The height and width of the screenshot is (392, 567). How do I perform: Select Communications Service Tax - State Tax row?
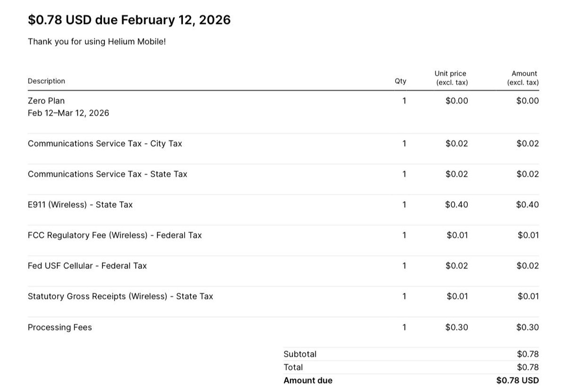[283, 174]
